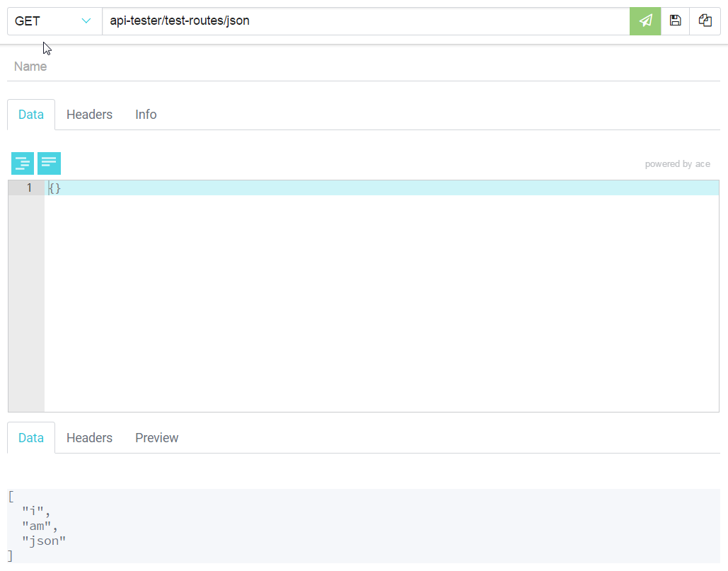Place cursor in the ace editor line with {}
The height and width of the screenshot is (571, 728).
[381, 188]
